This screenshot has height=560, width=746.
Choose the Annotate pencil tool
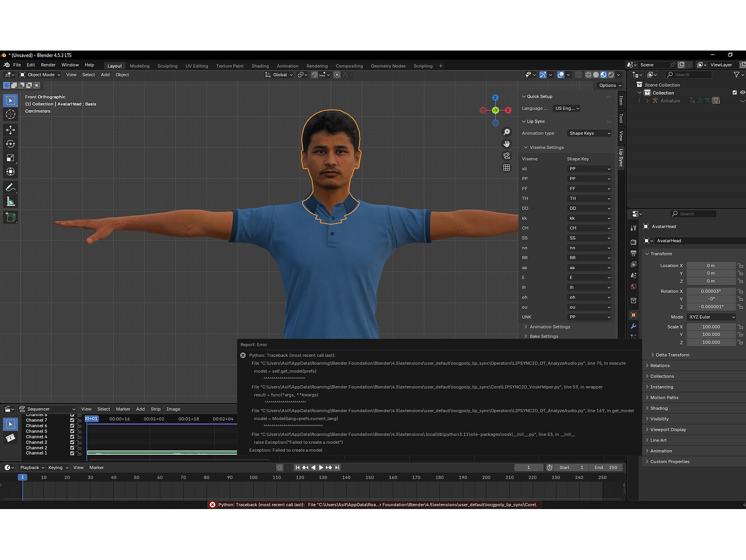click(11, 188)
